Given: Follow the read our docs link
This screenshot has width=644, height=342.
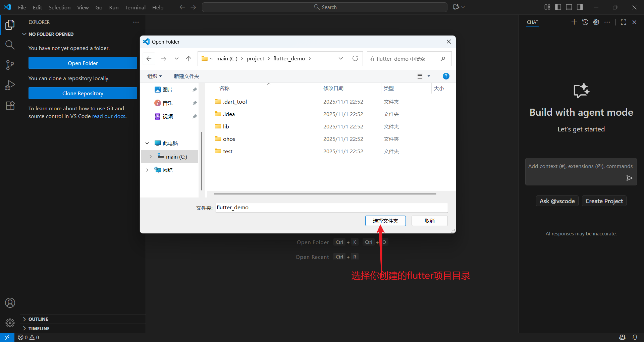Looking at the screenshot, I should (109, 116).
